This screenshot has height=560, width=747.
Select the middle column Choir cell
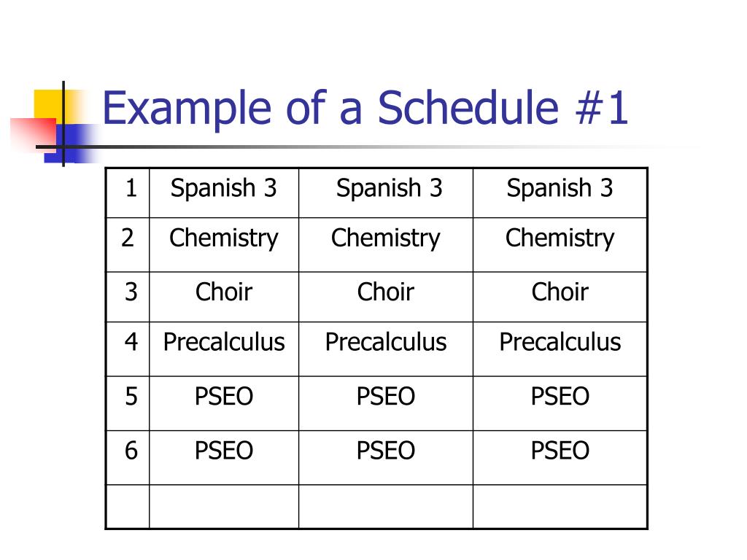(386, 297)
